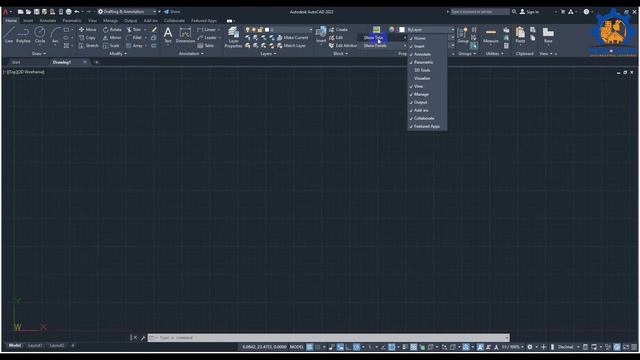Viewport: 640px width, 360px height.
Task: Click the Move tool
Action: point(87,30)
